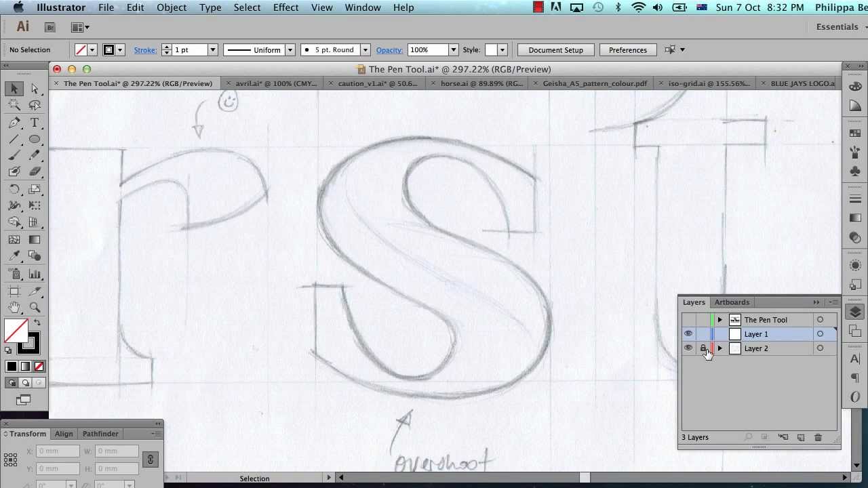Open the Object menu
868x488 pixels.
(x=172, y=7)
